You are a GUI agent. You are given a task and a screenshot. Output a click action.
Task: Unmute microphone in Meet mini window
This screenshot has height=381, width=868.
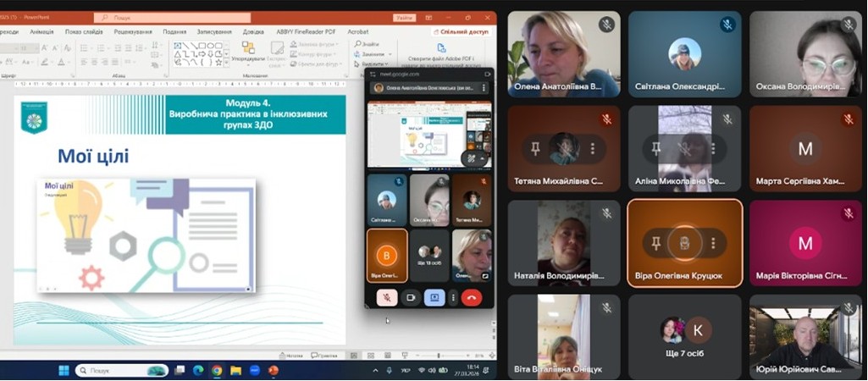[386, 297]
